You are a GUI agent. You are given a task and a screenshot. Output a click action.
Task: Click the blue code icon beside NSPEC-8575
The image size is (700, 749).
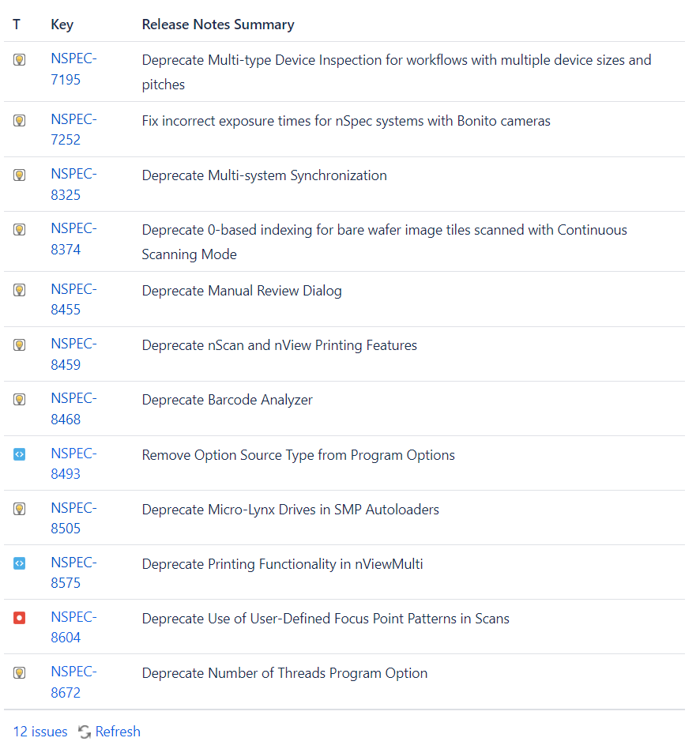pos(20,563)
